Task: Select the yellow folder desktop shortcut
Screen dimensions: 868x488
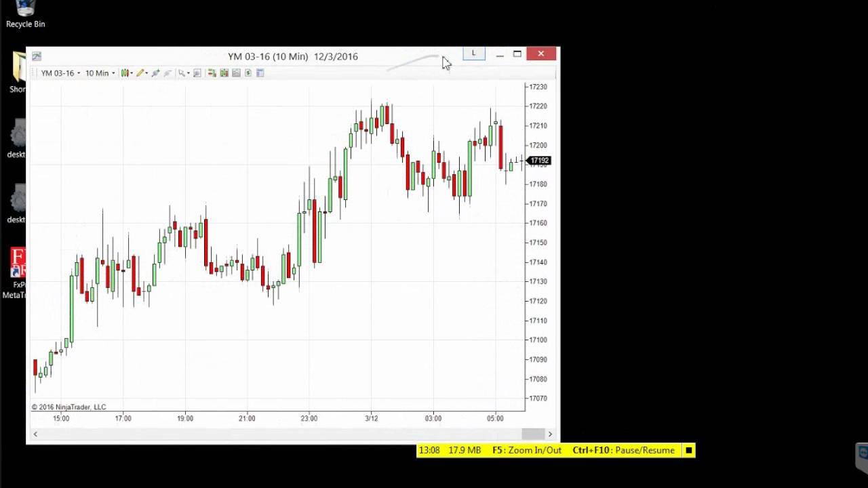Action: pyautogui.click(x=18, y=72)
